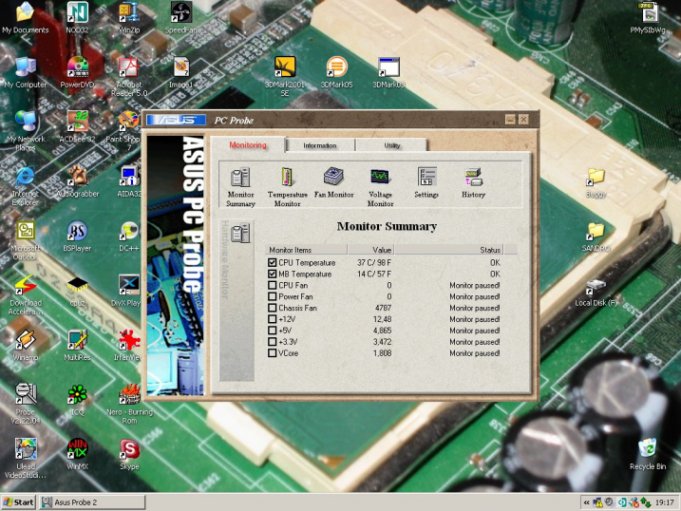
Task: Switch to the Utility tab
Action: (392, 145)
